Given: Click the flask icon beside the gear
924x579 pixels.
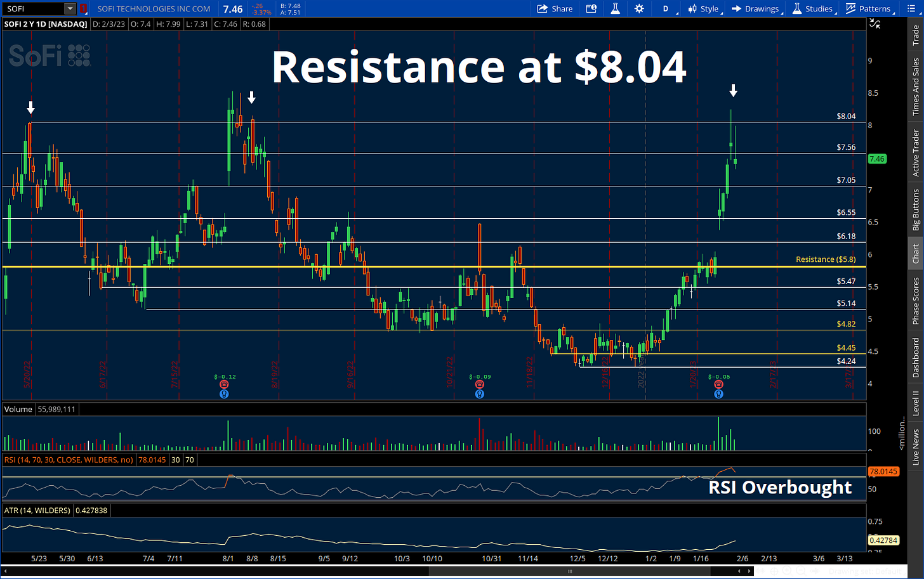Looking at the screenshot, I should point(615,9).
